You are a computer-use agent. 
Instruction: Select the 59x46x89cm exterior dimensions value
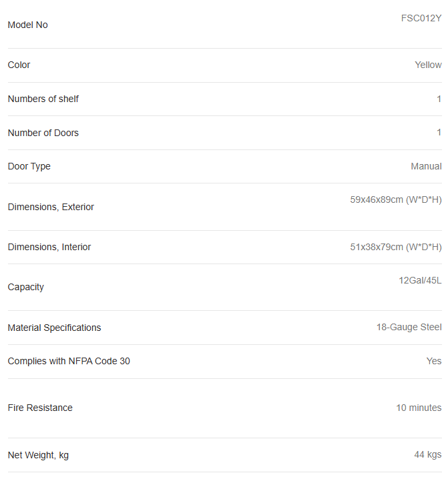point(395,200)
